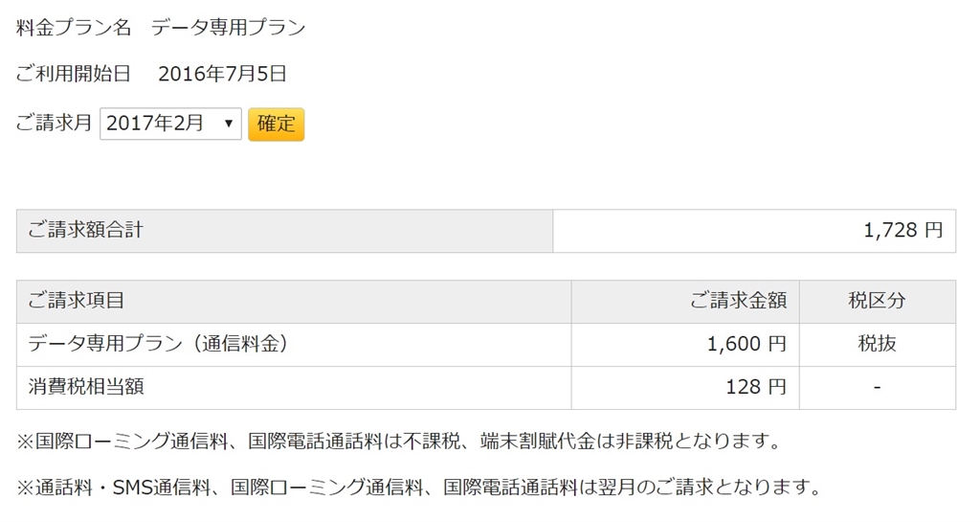
Task: Click the 税抜 tax category cell
Action: click(x=877, y=344)
